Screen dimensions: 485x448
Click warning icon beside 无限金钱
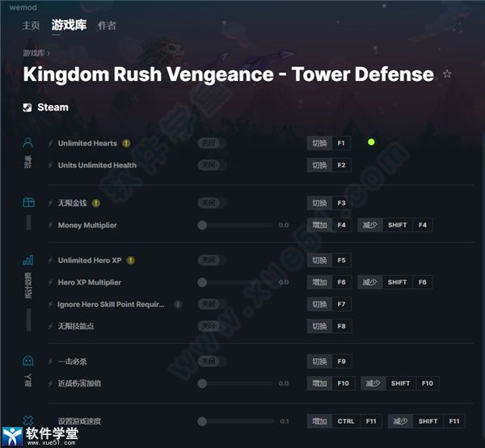[x=96, y=203]
